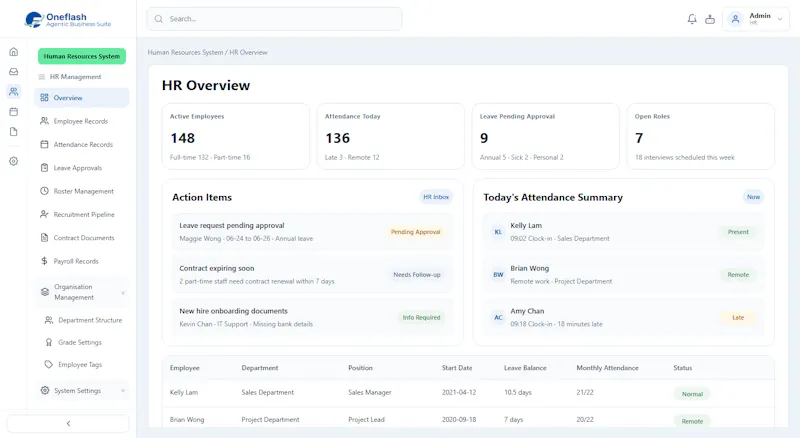Image resolution: width=800 pixels, height=438 pixels.
Task: Click the HR Management menu lines icon
Action: 41,77
